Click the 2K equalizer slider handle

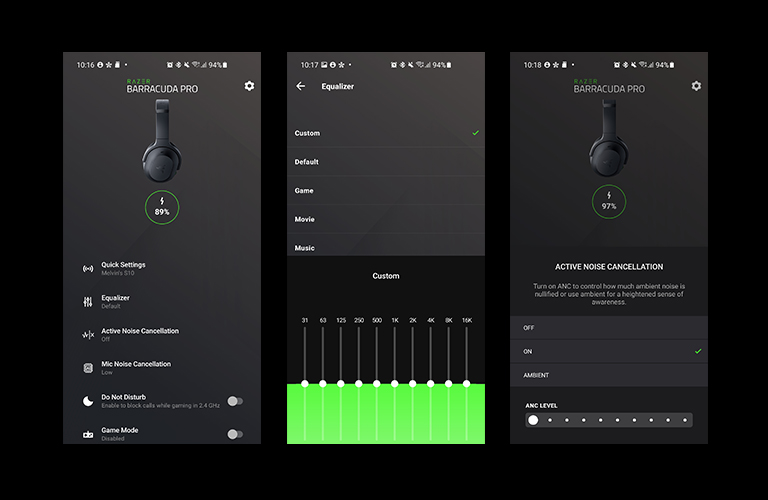coord(412,383)
